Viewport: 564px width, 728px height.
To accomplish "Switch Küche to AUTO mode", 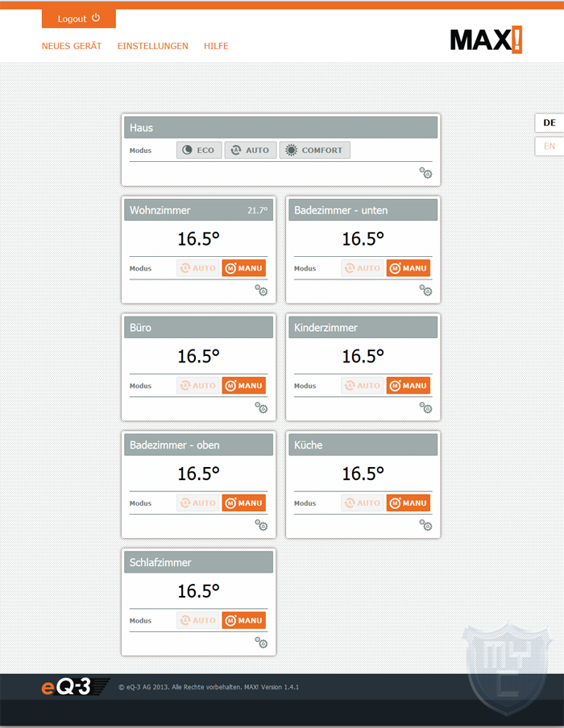I will click(363, 503).
